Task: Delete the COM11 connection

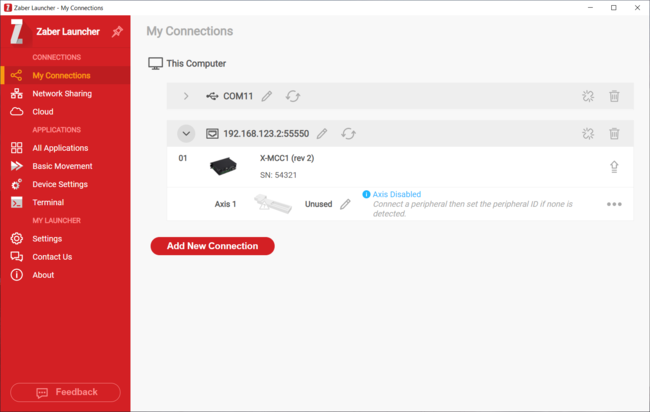Action: [x=614, y=96]
